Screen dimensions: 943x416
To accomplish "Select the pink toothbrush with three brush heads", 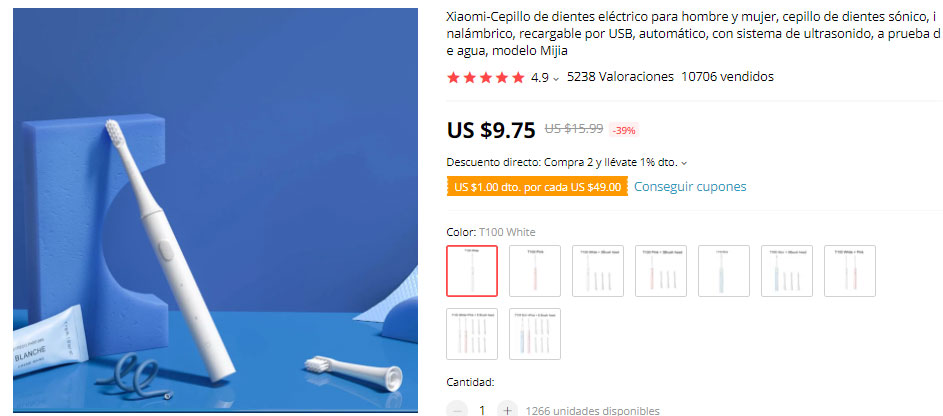I will coord(661,271).
